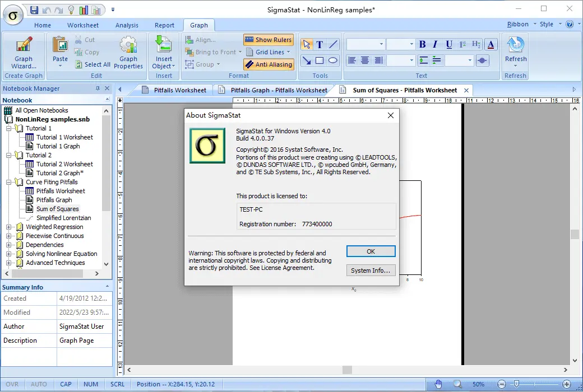Screen dimensions: 583x392
Task: Click the graph page vertical scrollbar thumb
Action: click(575, 234)
